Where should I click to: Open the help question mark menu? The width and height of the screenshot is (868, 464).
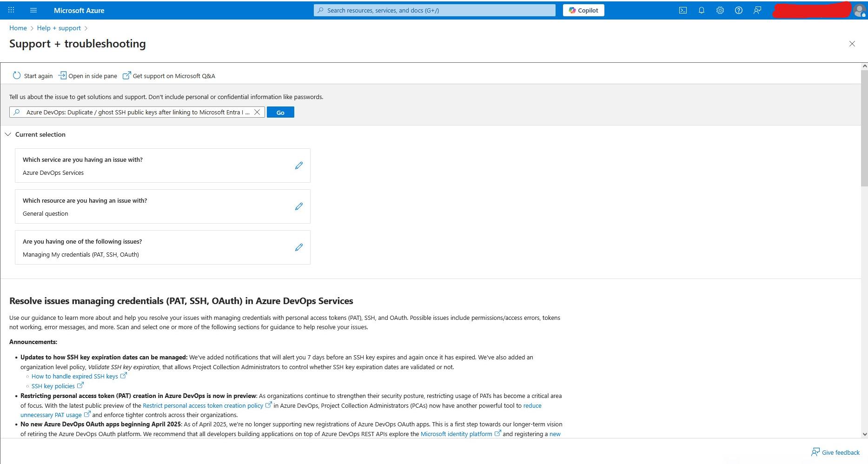(739, 10)
